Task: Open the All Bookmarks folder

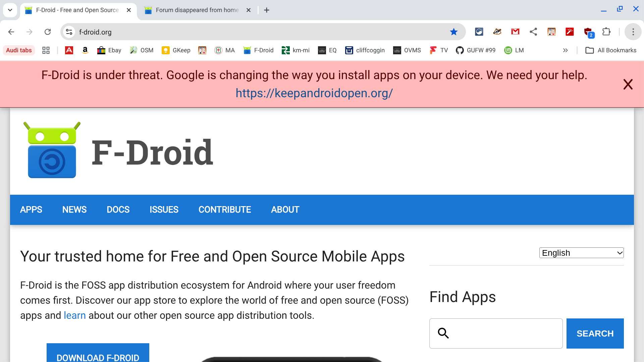Action: pyautogui.click(x=611, y=50)
